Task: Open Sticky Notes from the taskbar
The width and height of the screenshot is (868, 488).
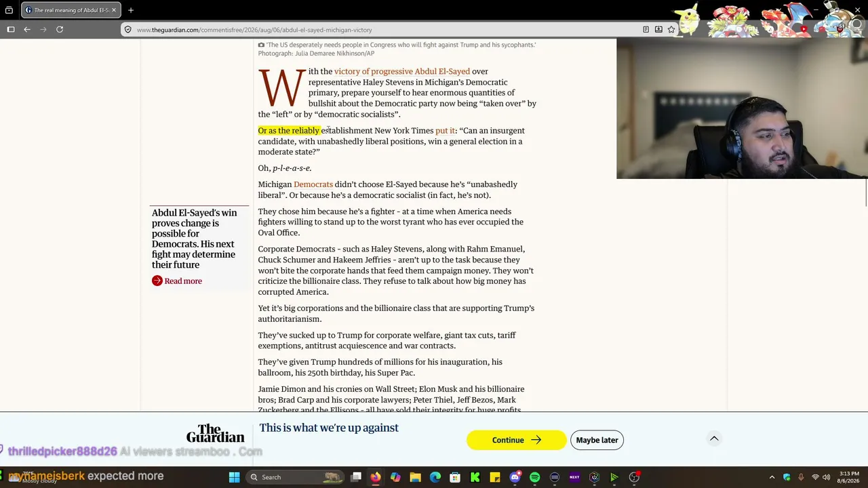Action: (495, 477)
